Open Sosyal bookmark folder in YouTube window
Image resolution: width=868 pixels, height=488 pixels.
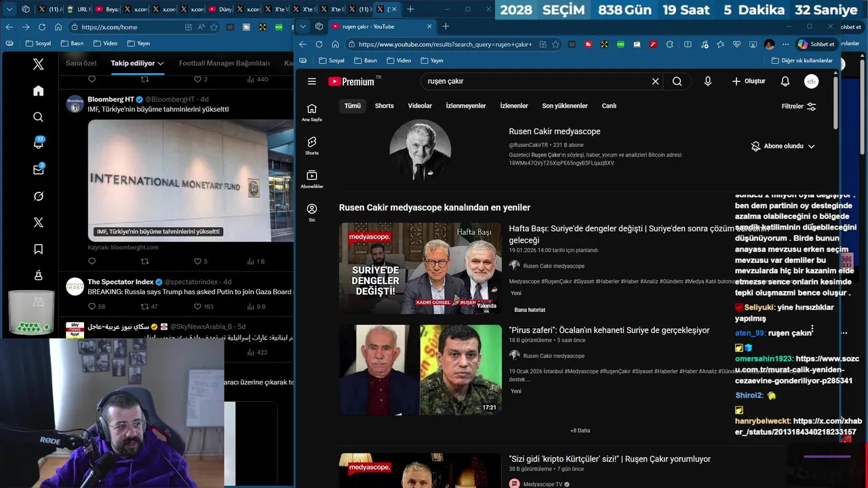point(330,60)
